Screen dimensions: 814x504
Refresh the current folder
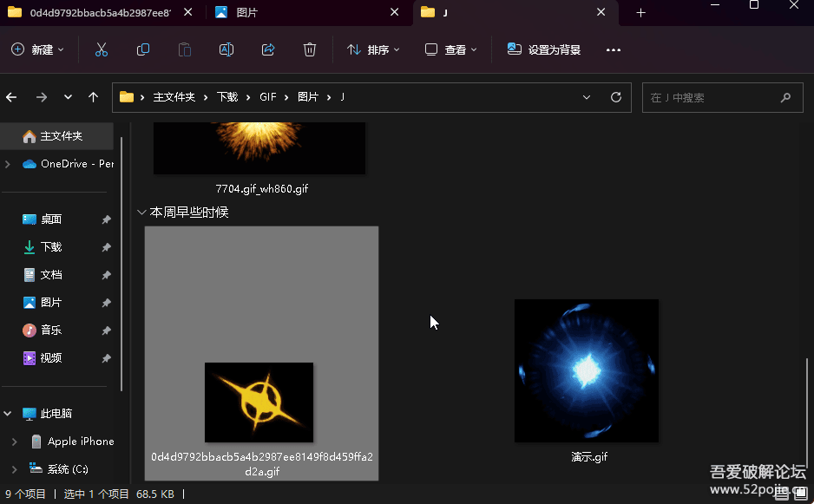[616, 97]
